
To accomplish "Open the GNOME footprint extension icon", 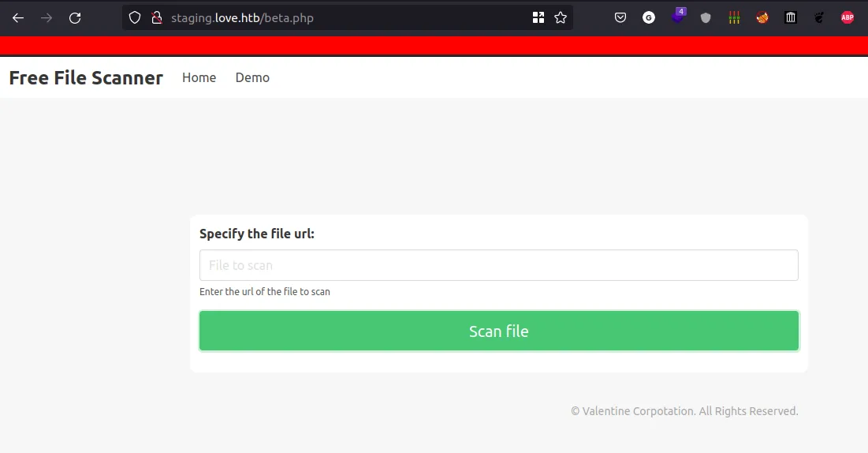I will [x=819, y=17].
